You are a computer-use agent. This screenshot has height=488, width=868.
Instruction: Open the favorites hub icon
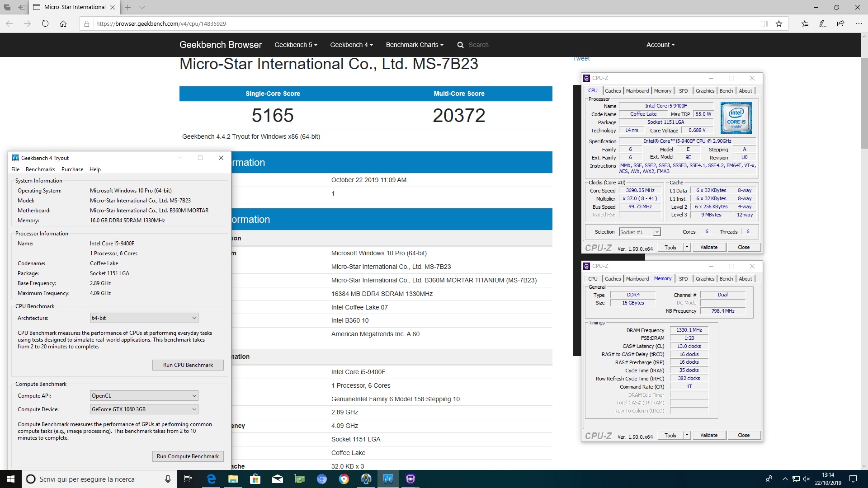(x=805, y=23)
